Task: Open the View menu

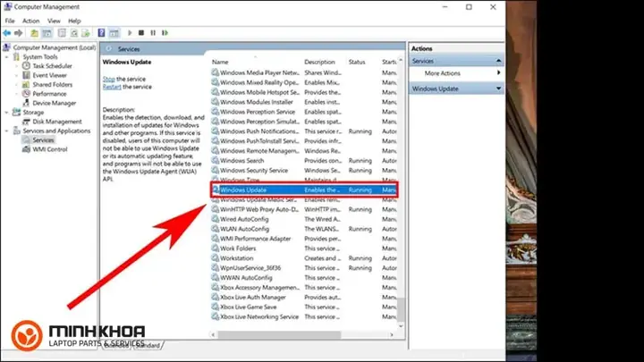Action: coord(54,21)
